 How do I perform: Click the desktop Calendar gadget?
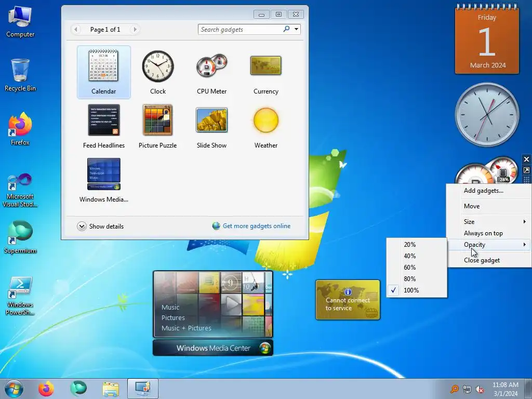tap(487, 39)
